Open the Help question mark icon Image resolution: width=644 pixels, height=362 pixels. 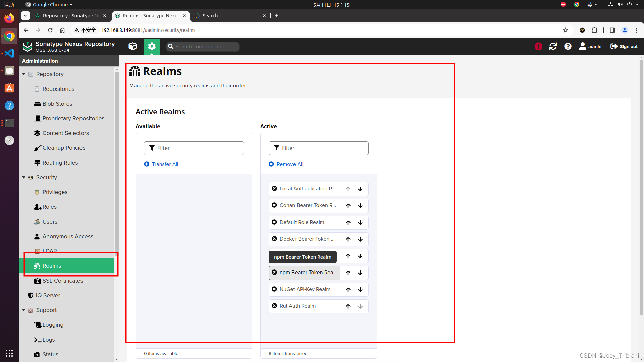[568, 46]
